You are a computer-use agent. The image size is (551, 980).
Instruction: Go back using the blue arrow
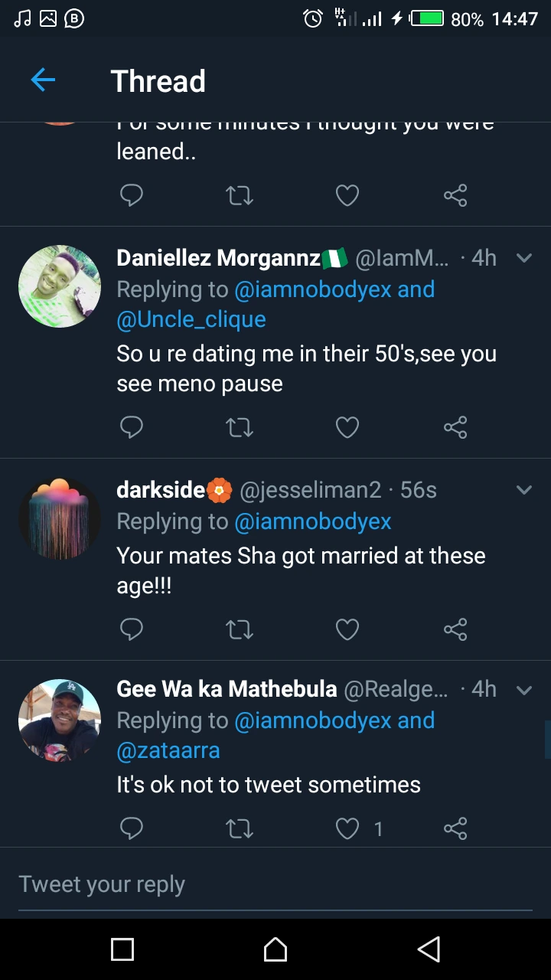click(43, 80)
